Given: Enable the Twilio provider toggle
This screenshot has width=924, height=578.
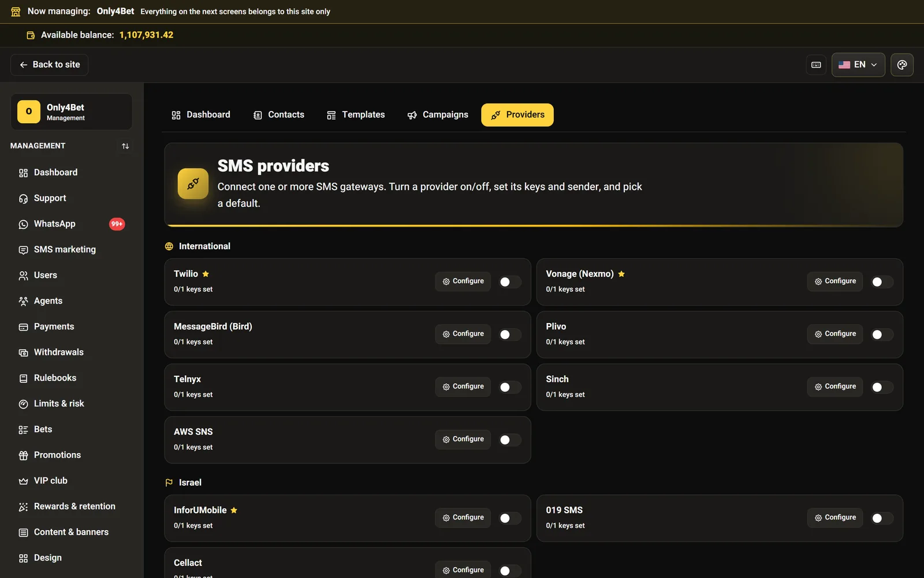Looking at the screenshot, I should [509, 282].
